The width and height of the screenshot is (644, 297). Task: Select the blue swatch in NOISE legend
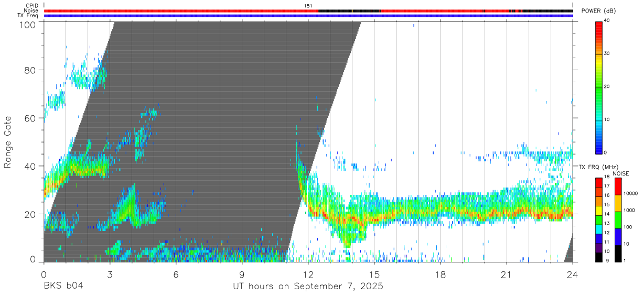coord(617,237)
